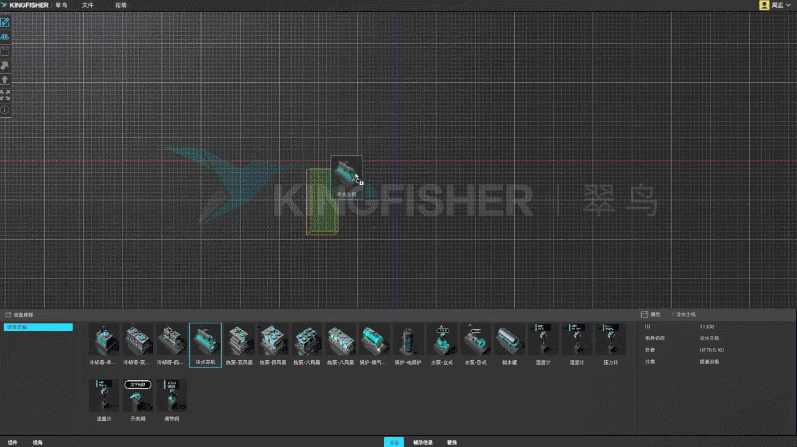Image resolution: width=797 pixels, height=447 pixels.
Task: Click the dragged 冷水主机 preview on canvas
Action: [x=346, y=177]
